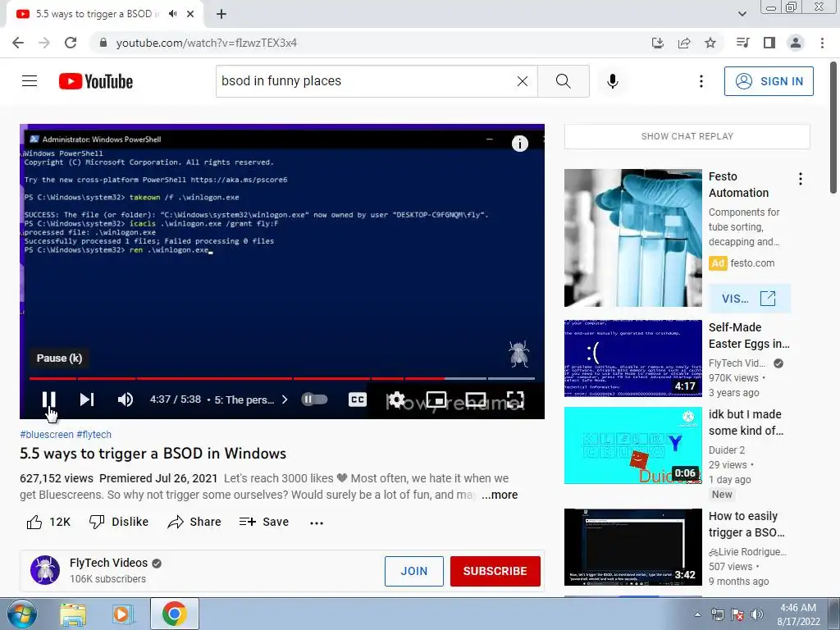Reload the current page
This screenshot has width=840, height=630.
(71, 43)
